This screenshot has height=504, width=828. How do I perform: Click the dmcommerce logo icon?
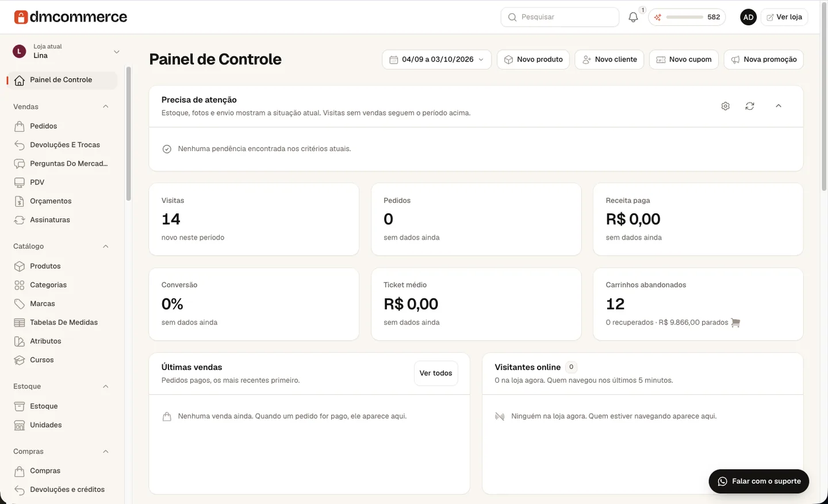coord(21,17)
